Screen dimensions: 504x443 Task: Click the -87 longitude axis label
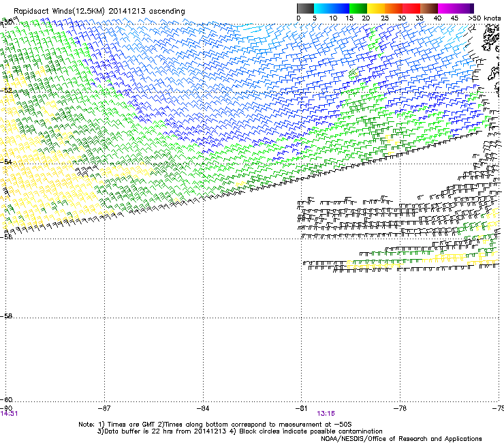[104, 408]
